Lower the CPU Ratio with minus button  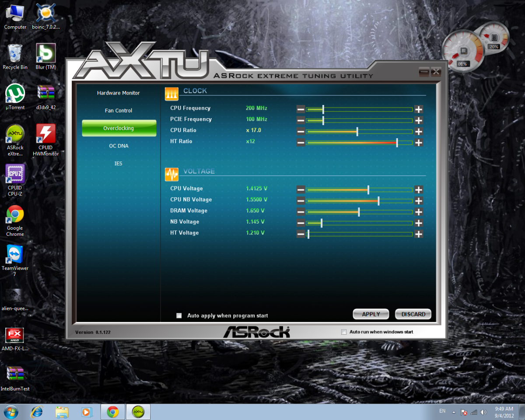tap(301, 131)
